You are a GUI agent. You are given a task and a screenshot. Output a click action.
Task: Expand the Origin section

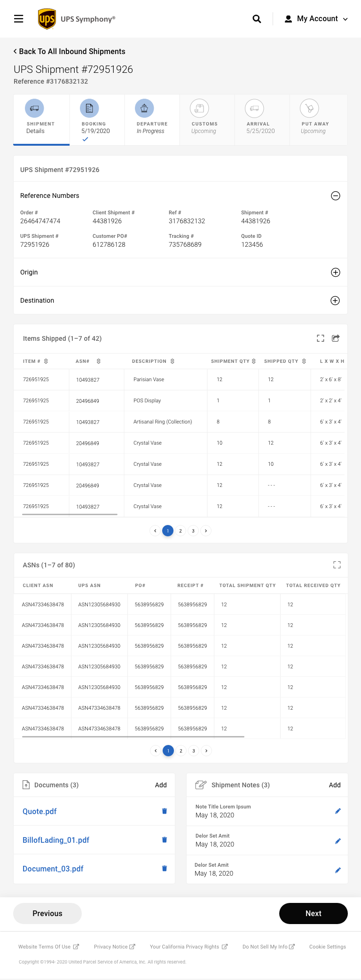(x=335, y=273)
